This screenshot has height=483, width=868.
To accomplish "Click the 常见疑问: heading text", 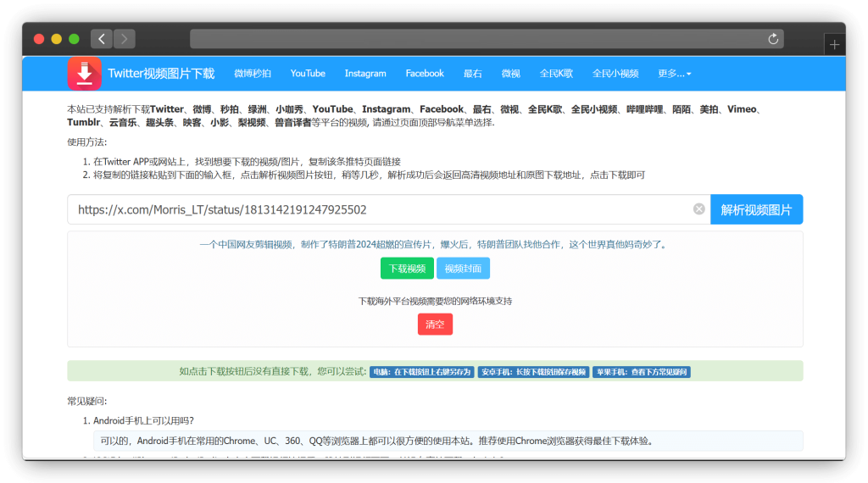I will pyautogui.click(x=87, y=401).
